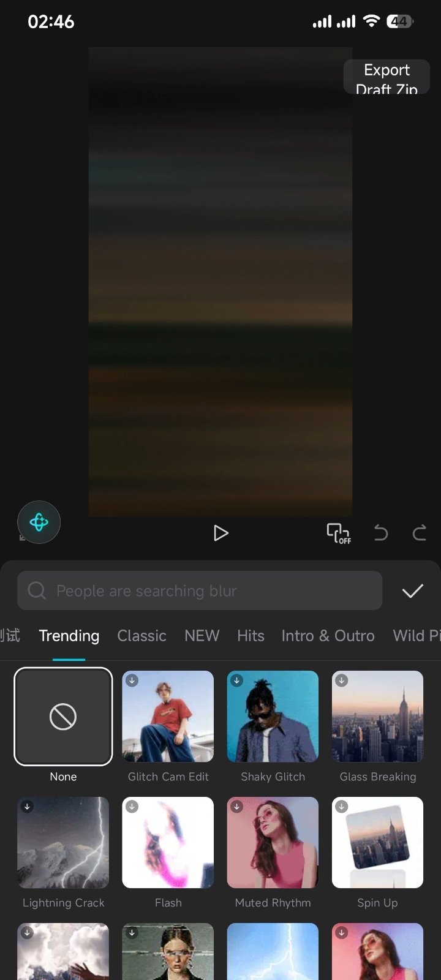Play the video preview
The image size is (441, 980).
click(x=221, y=533)
